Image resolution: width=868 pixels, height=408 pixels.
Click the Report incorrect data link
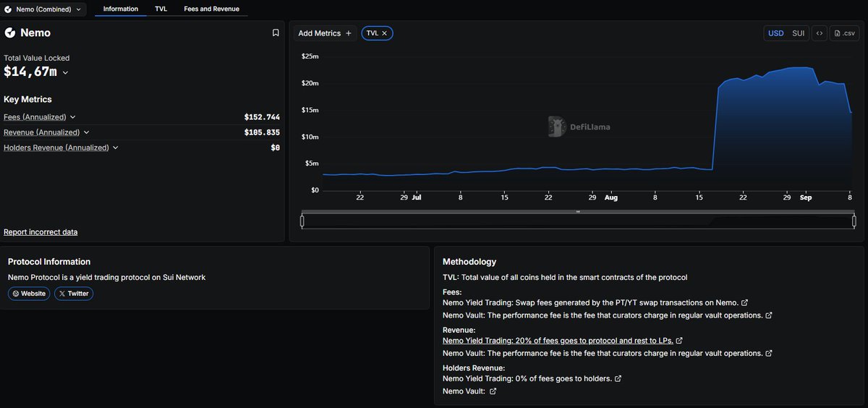point(41,232)
